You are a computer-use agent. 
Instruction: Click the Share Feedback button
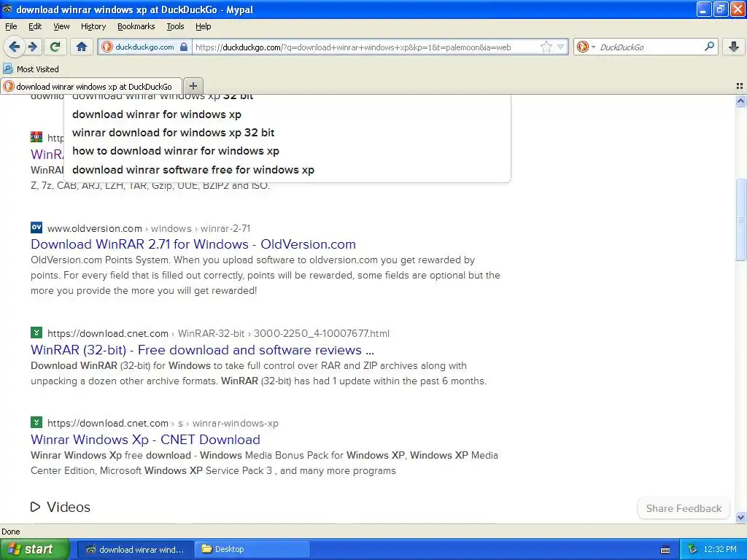click(684, 508)
